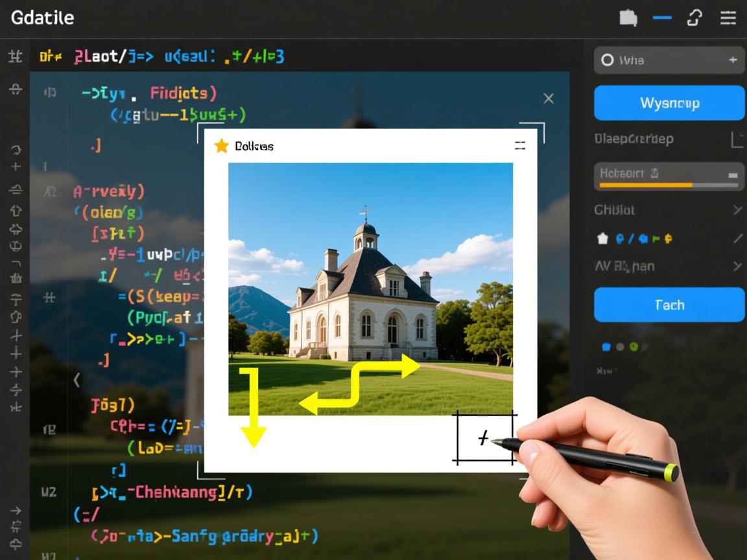Click the plus sign in top right field
Viewport: 747px width, 560px height.
[733, 60]
